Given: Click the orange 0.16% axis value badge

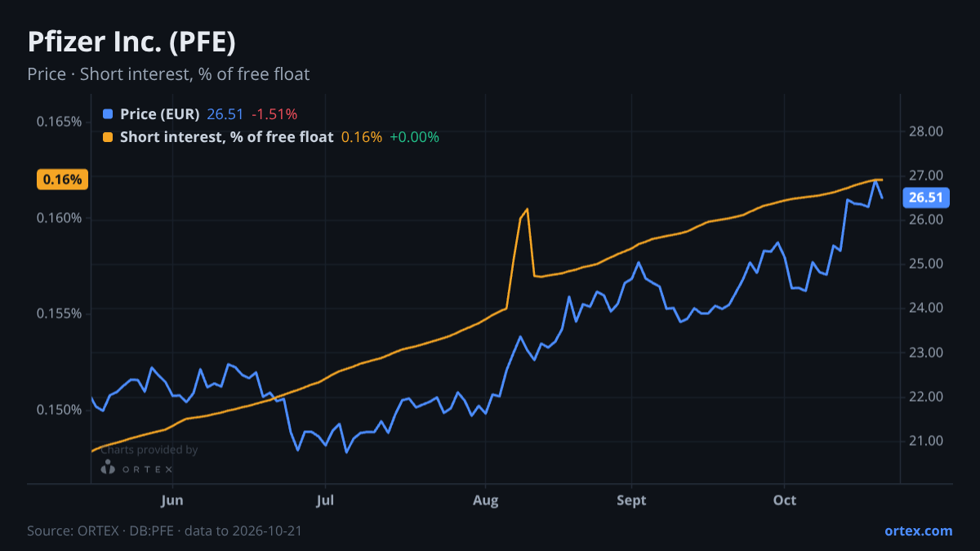Looking at the screenshot, I should 62,180.
